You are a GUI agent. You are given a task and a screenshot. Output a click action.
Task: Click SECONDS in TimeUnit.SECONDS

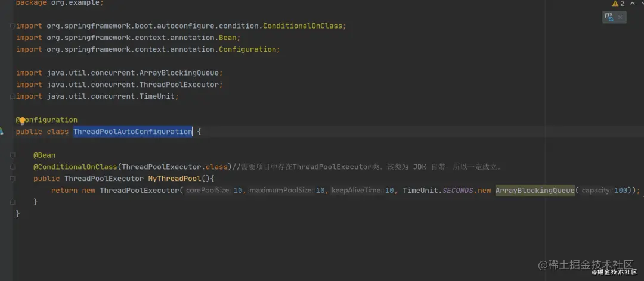tap(457, 191)
